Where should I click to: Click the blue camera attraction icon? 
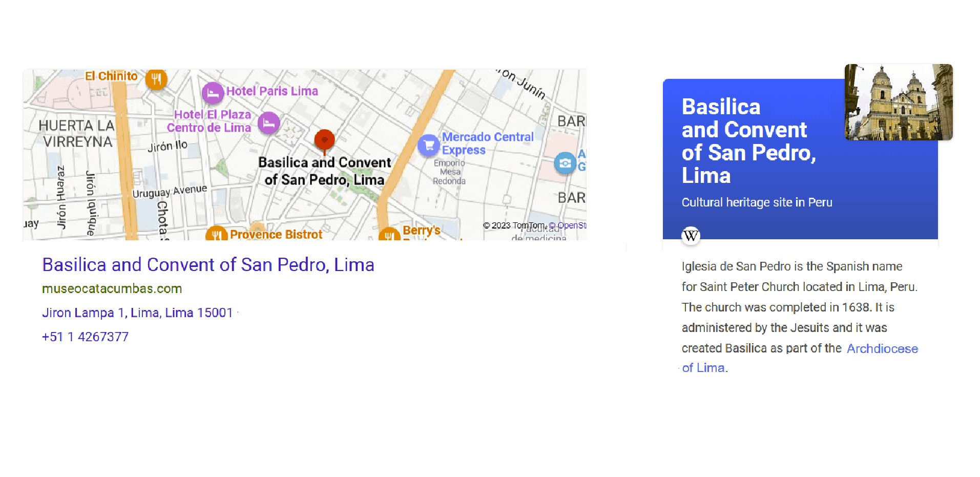pos(565,163)
